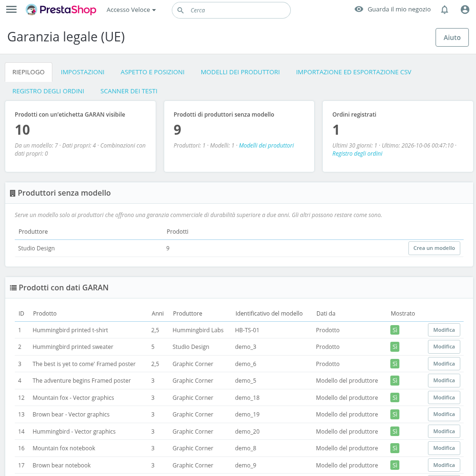The width and height of the screenshot is (476, 476).
Task: Switch to the Impostazioni tab
Action: (x=82, y=72)
